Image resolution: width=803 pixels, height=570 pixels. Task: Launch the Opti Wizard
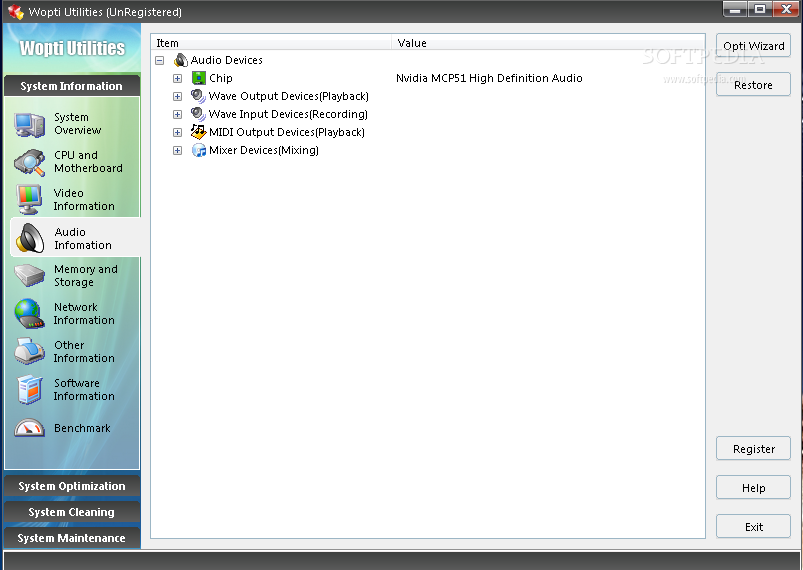point(753,46)
